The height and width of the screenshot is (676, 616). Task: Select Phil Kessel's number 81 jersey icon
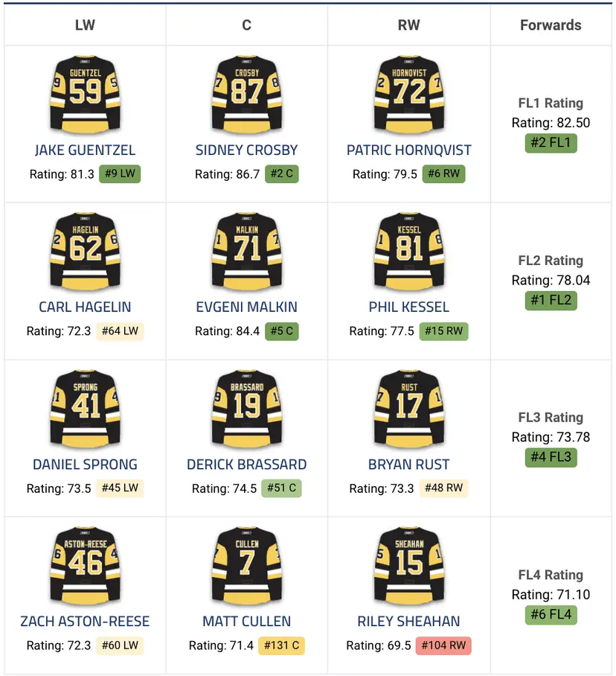(x=409, y=249)
